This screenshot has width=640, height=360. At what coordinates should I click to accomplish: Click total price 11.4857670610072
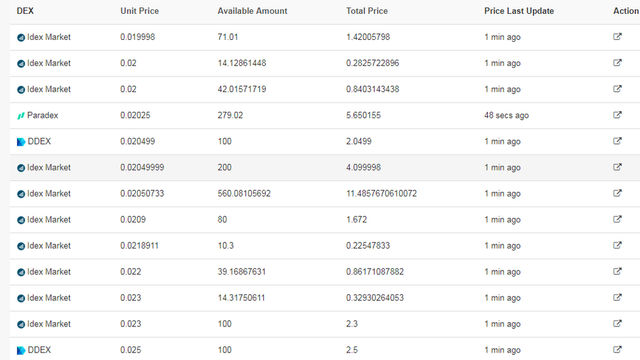(382, 193)
